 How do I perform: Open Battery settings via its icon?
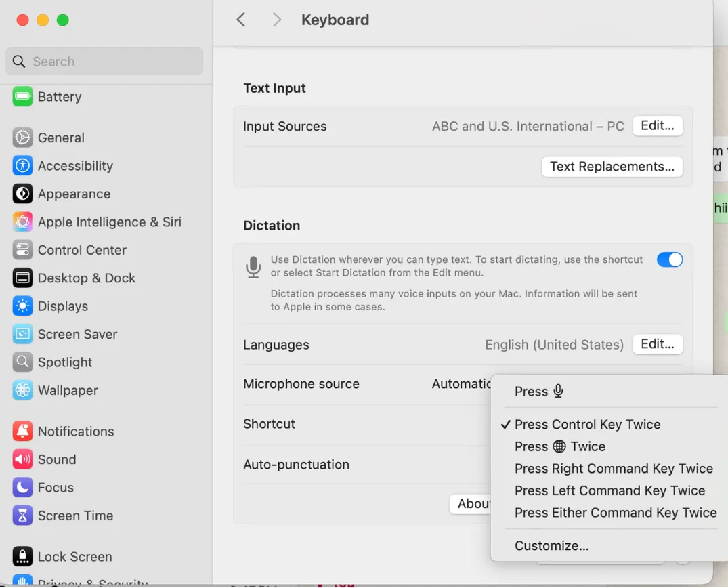pos(22,97)
